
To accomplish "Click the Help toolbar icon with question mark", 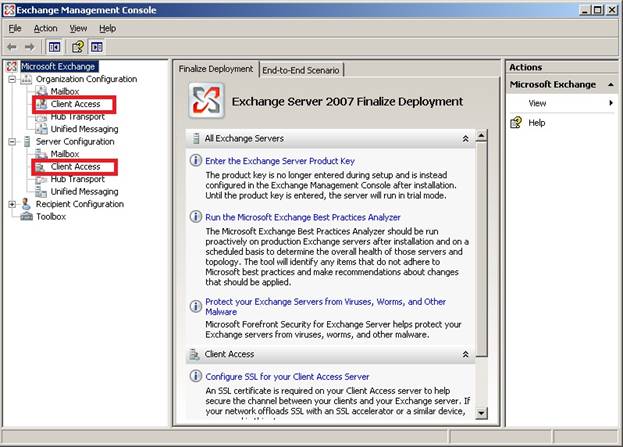I will pyautogui.click(x=78, y=47).
